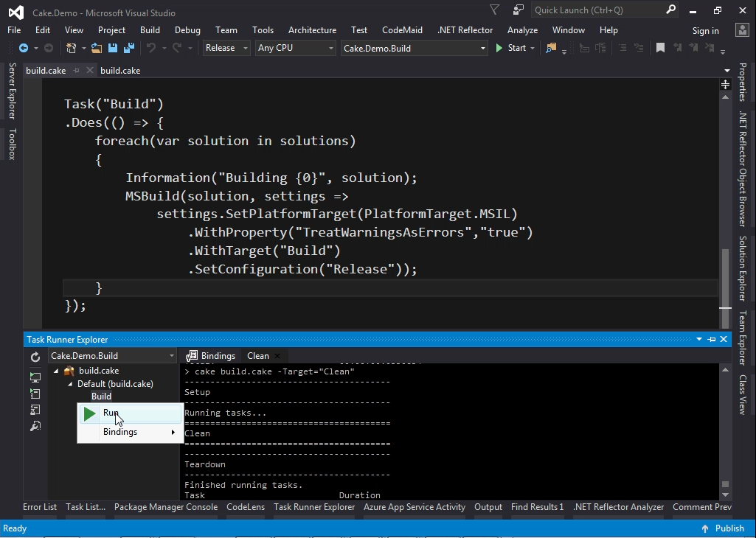Click the account avatar icon beside Sign in
This screenshot has height=538, width=756.
[742, 30]
